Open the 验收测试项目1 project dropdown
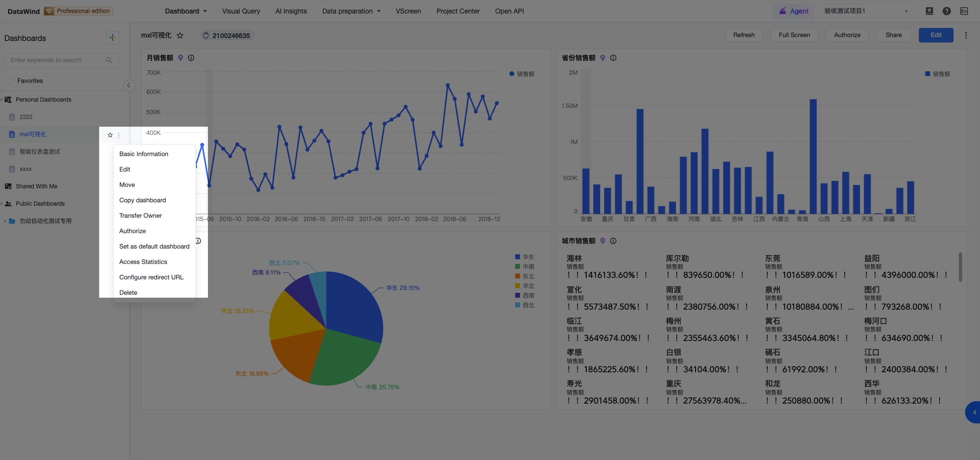The image size is (980, 460). pos(866,11)
